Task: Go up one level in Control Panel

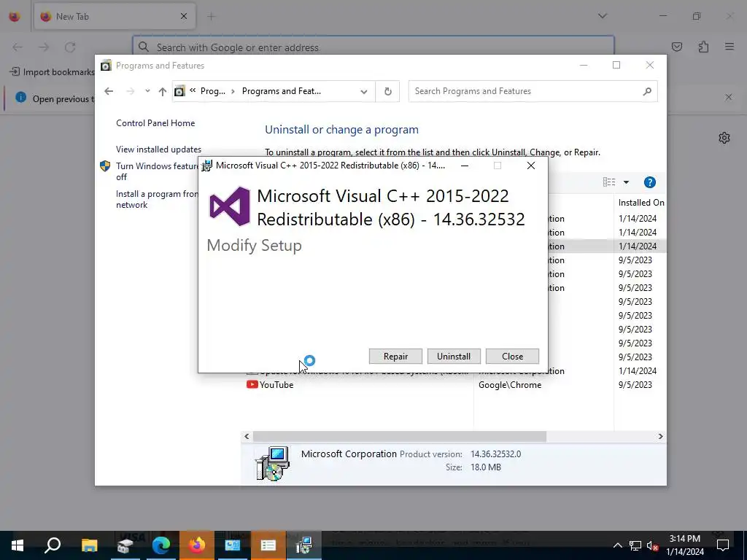Action: 163,91
